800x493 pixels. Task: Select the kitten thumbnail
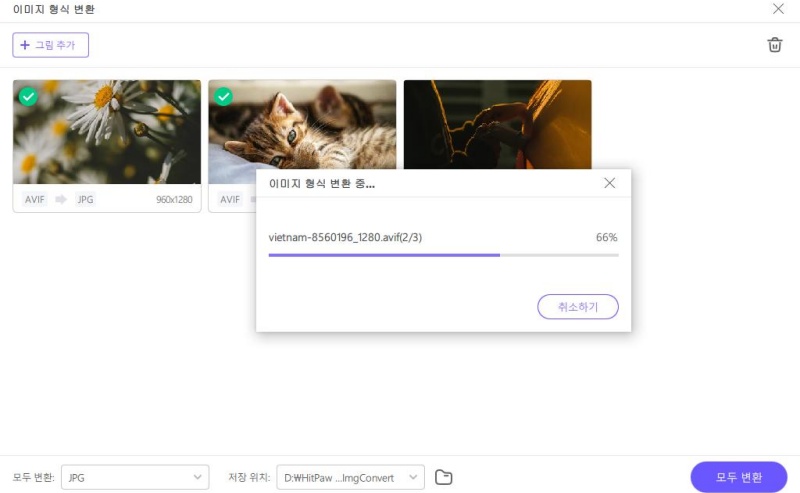pos(302,125)
